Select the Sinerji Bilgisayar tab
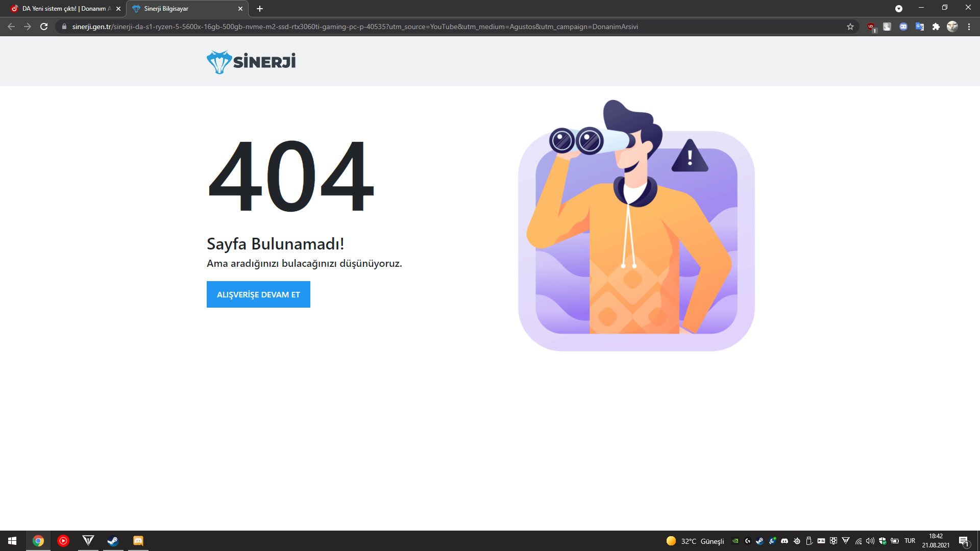This screenshot has width=980, height=551. 186,9
